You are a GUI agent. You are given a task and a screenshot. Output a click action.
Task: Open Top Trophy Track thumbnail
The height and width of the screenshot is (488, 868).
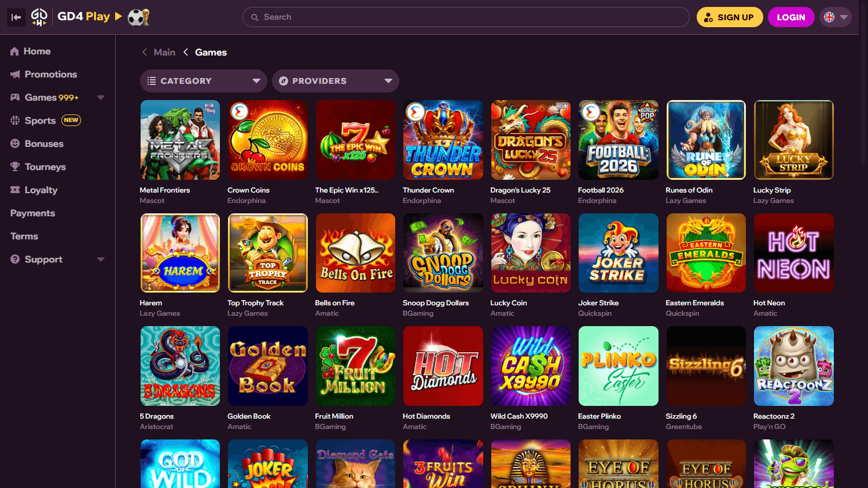click(268, 253)
